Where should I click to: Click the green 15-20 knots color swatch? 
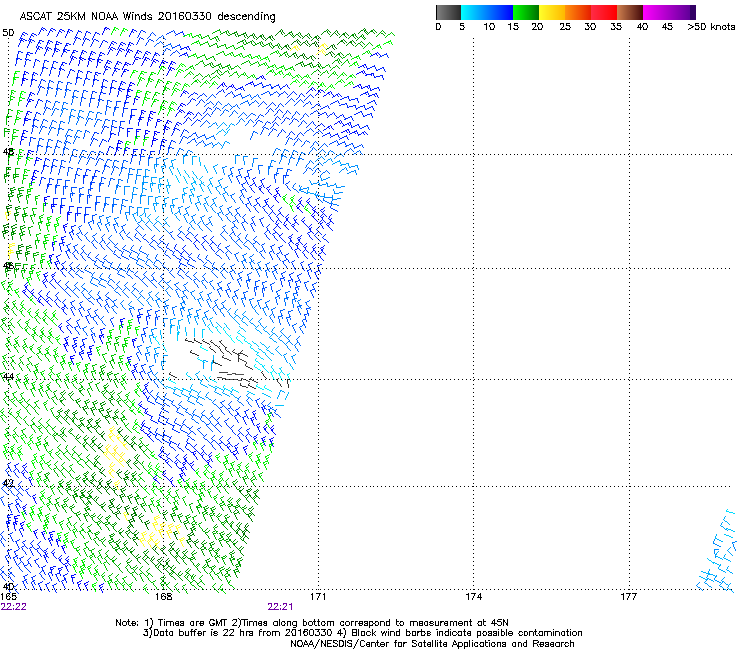coord(526,12)
